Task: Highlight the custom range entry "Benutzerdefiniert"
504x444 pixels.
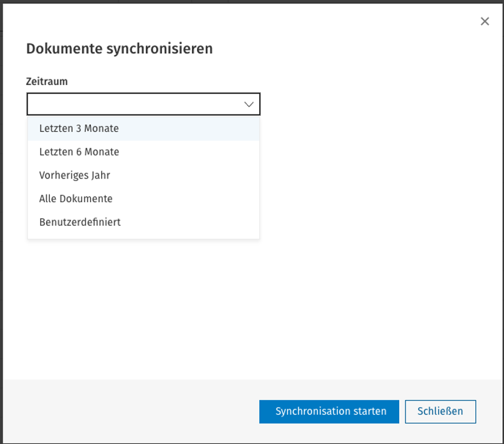Action: pyautogui.click(x=143, y=222)
